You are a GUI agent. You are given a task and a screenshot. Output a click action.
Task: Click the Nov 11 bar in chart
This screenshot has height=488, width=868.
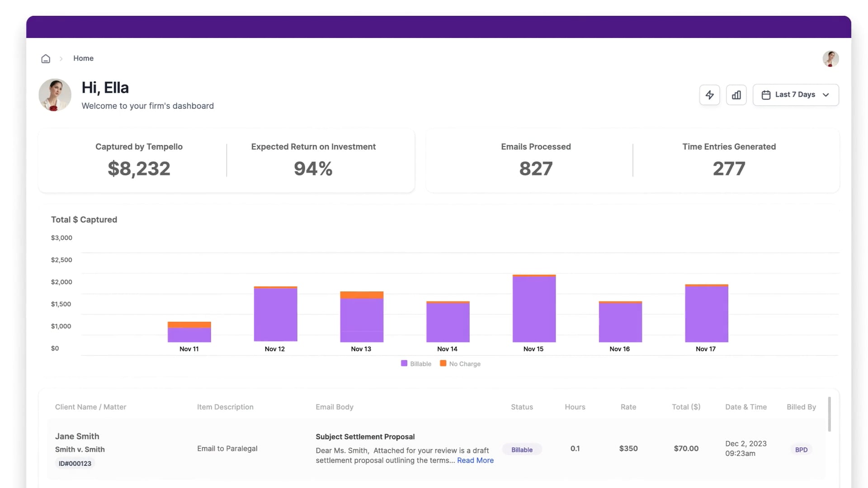point(189,332)
